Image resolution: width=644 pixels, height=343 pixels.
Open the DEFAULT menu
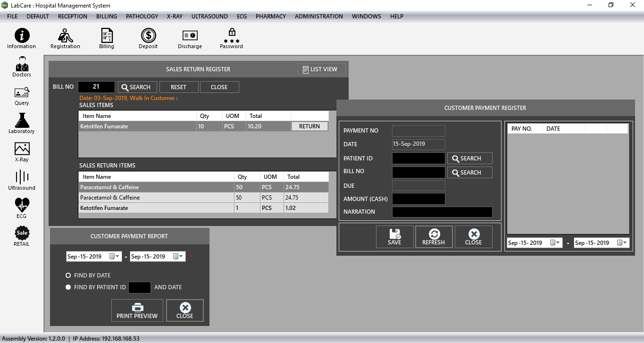pyautogui.click(x=38, y=16)
